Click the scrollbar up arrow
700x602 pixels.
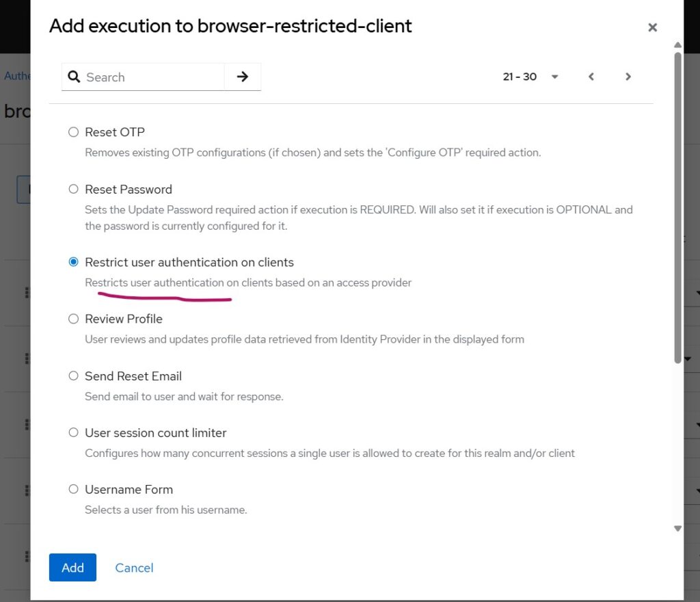tap(677, 47)
